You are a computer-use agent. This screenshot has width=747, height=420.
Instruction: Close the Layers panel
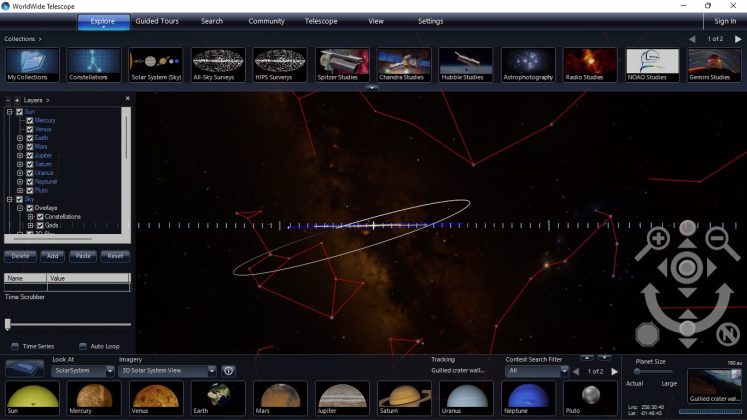tap(127, 99)
